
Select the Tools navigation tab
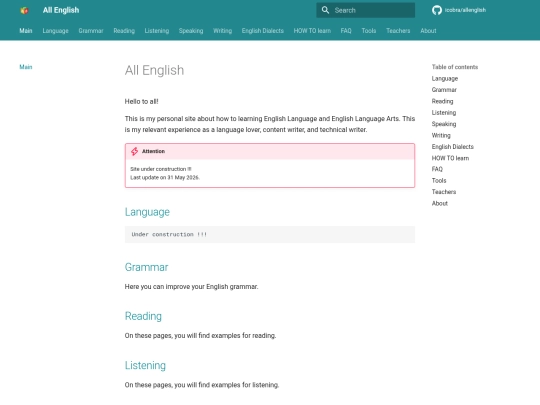coord(369,31)
